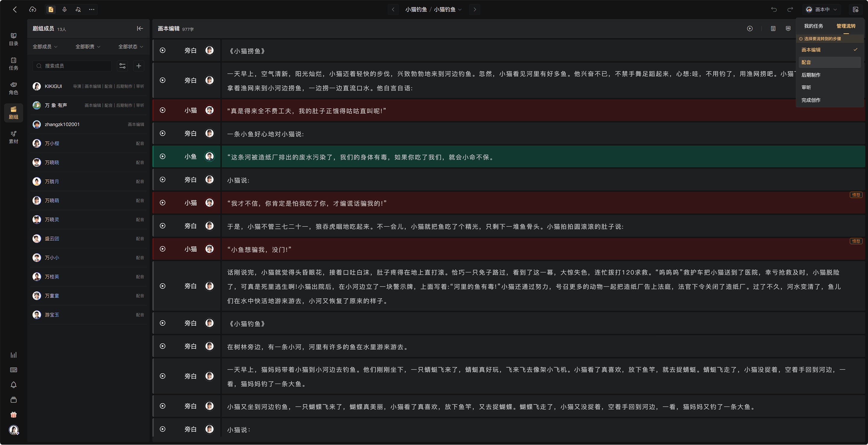Collapse the 剧组成员 panel with arrow icon

click(x=140, y=29)
